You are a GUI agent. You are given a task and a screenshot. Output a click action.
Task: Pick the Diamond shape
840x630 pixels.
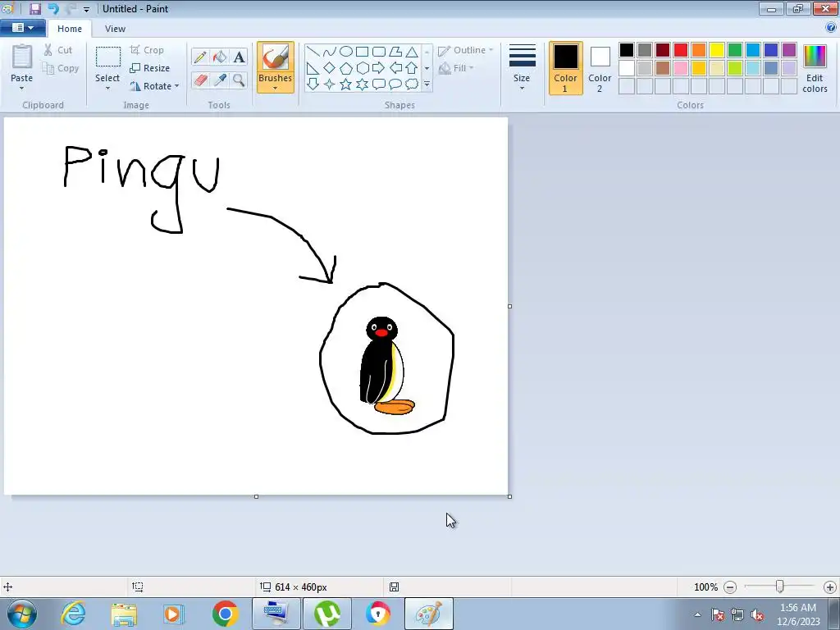(x=330, y=68)
